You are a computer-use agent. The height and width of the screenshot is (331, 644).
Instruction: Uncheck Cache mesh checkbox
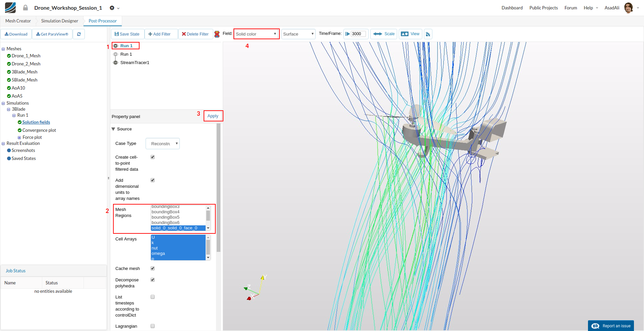click(153, 268)
